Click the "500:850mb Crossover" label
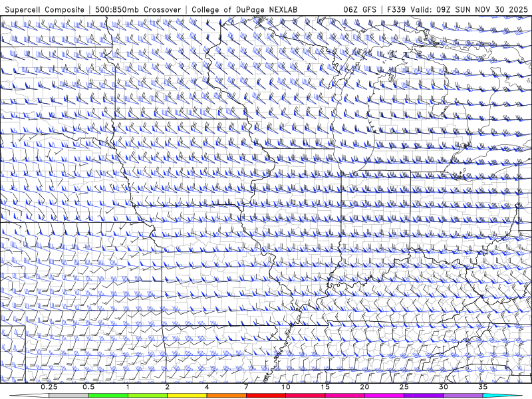 click(138, 9)
